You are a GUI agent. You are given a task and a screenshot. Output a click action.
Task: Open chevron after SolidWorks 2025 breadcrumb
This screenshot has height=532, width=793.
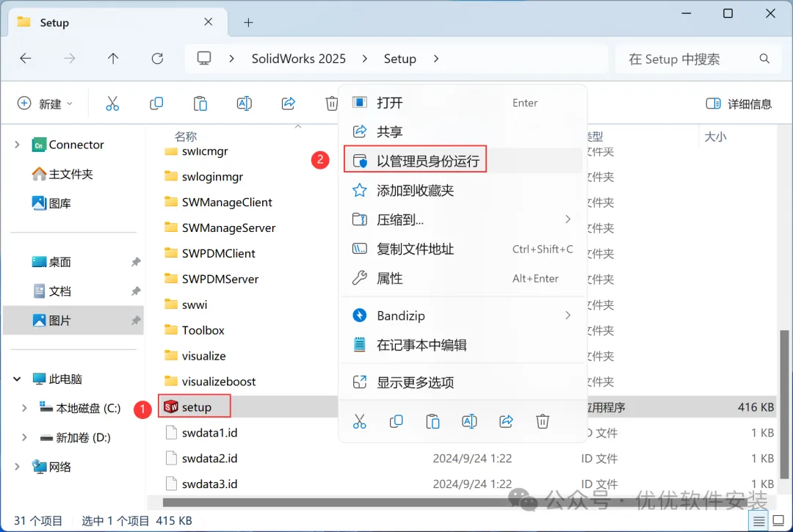pos(365,59)
